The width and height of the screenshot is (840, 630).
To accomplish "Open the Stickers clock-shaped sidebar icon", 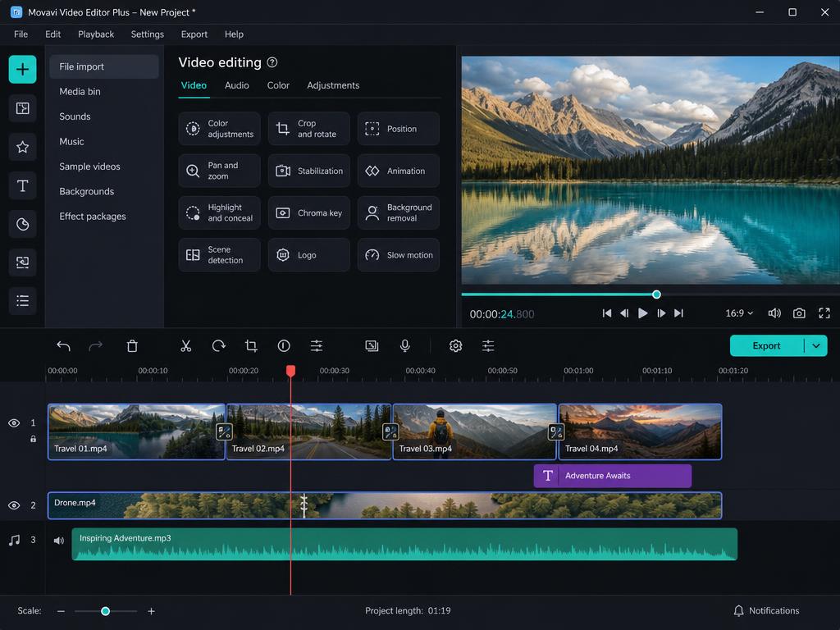I will point(22,224).
